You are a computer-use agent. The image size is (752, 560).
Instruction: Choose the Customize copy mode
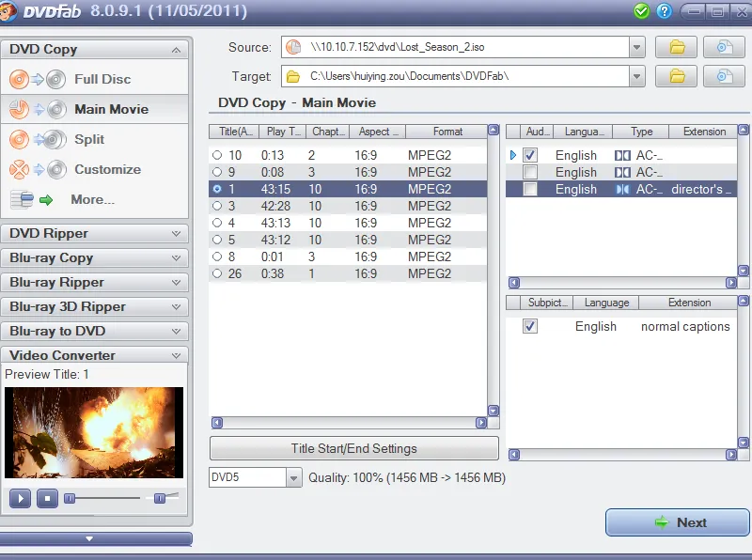(107, 169)
